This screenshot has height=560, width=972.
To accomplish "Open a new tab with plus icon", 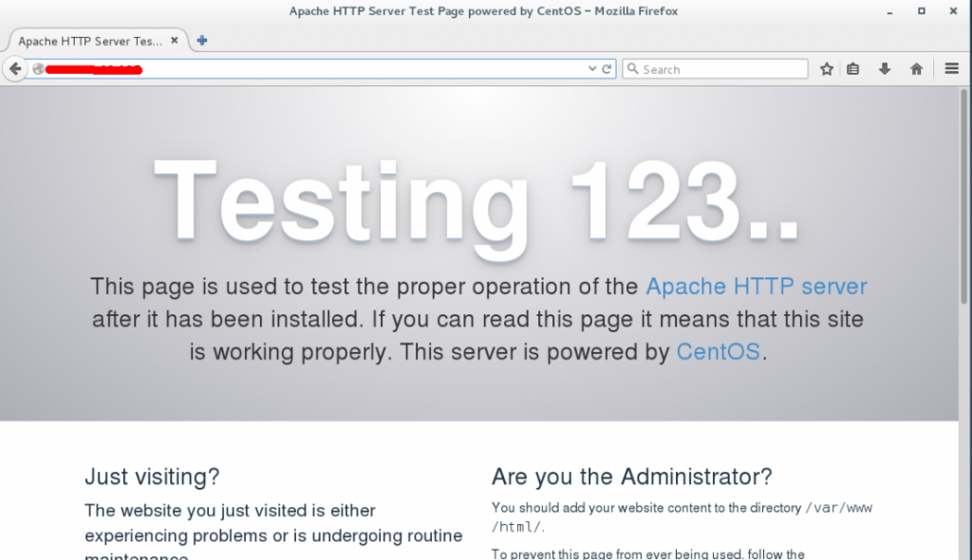I will [202, 41].
